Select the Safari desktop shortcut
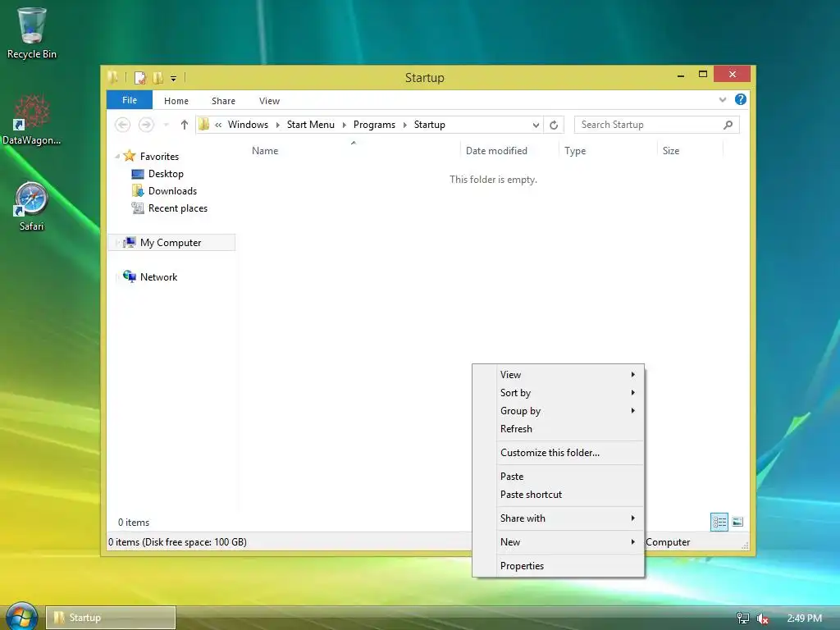Screen dimensions: 840x630 32,207
